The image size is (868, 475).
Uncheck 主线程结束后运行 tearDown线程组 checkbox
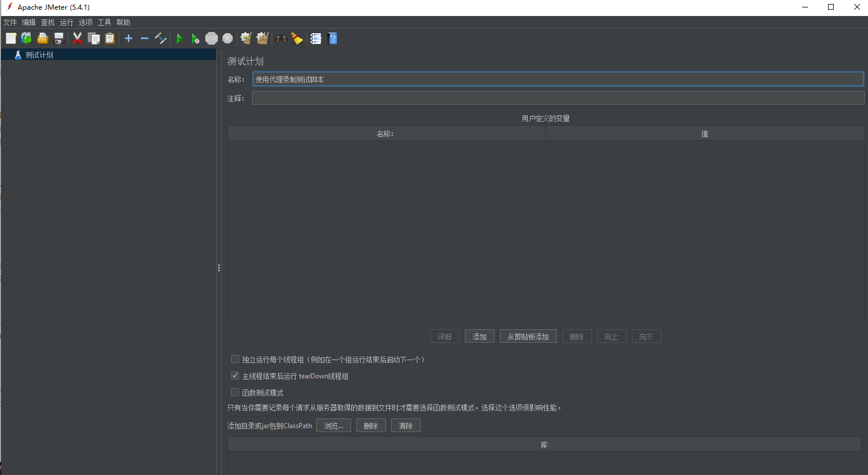(234, 376)
